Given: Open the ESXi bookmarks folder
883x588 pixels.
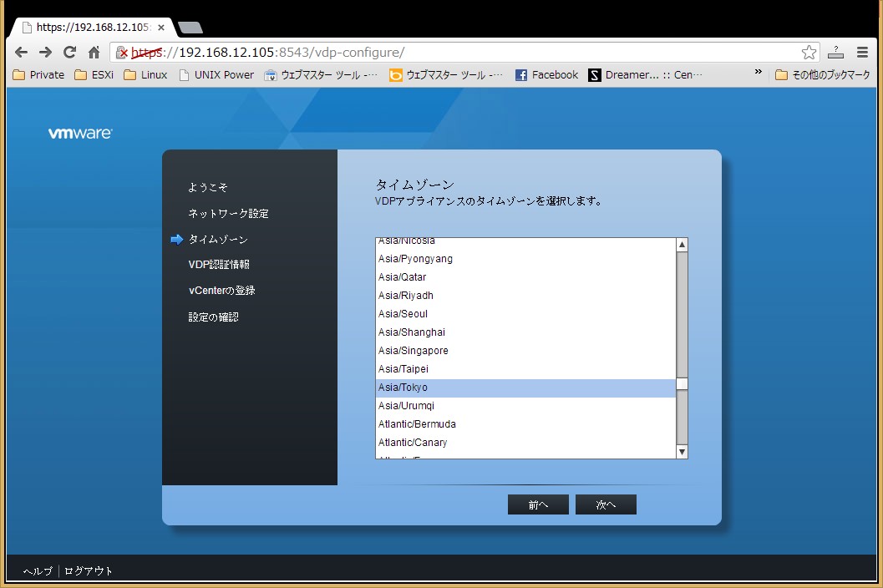Looking at the screenshot, I should [94, 75].
